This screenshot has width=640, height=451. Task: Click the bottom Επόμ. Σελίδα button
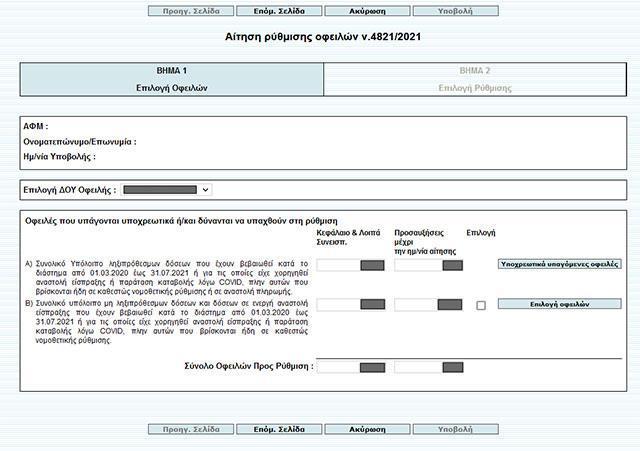(279, 429)
